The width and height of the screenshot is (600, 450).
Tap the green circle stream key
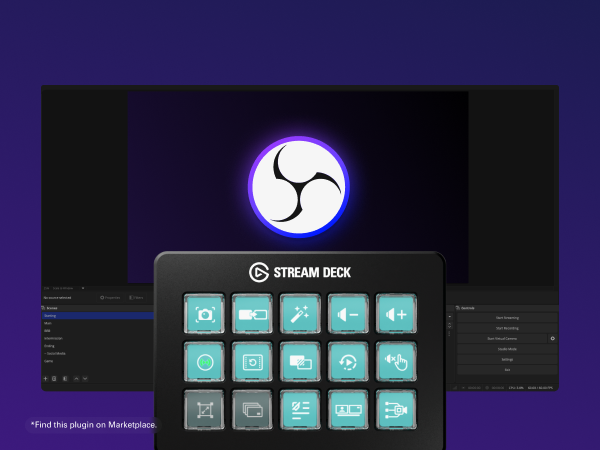204,362
